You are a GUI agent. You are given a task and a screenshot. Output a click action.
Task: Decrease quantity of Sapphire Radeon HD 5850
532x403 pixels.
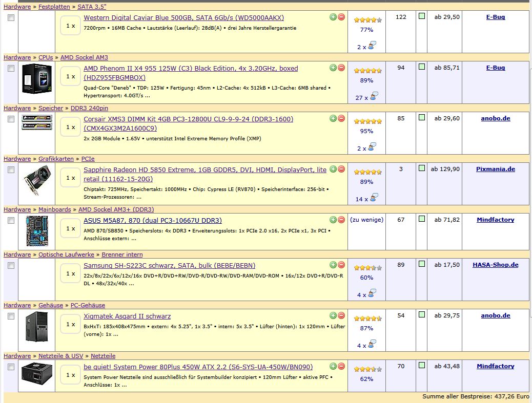pos(341,169)
